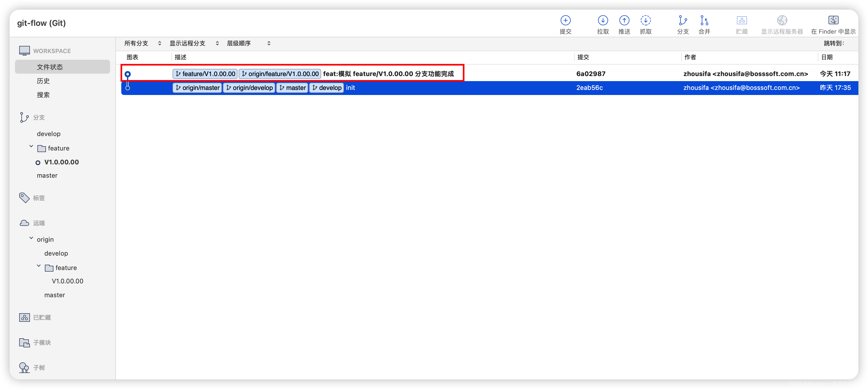Click the 描述 column header
868x389 pixels.
[180, 57]
